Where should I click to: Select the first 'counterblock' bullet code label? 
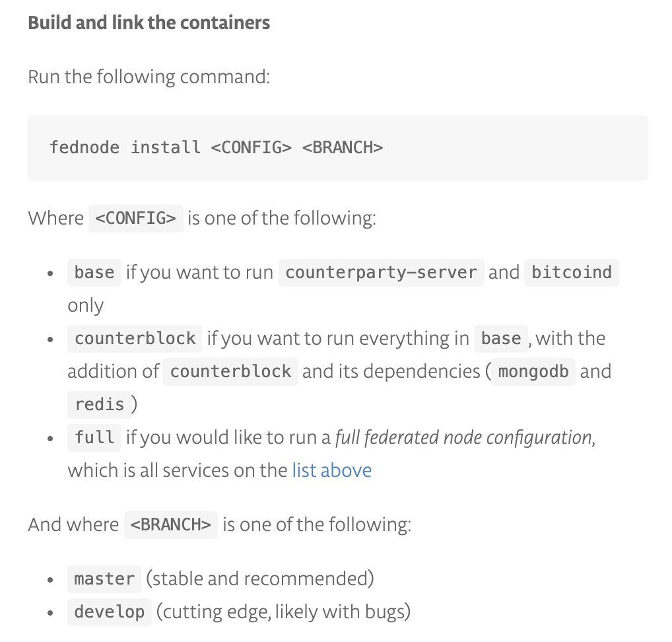(135, 338)
